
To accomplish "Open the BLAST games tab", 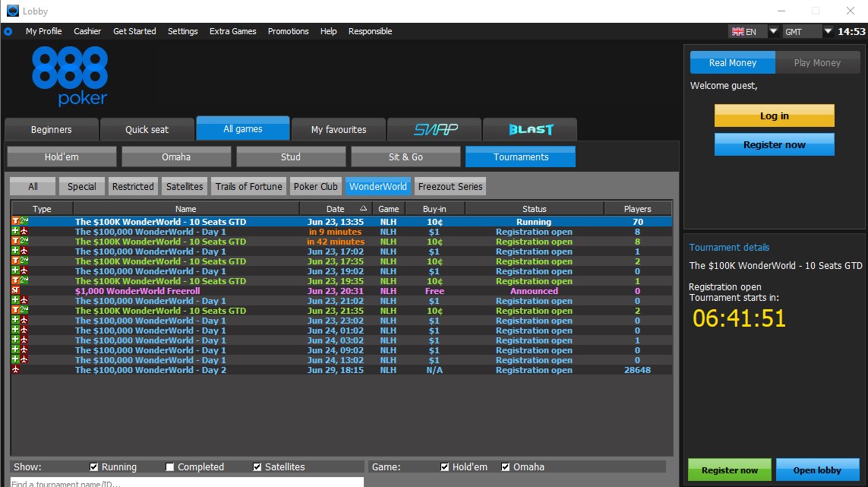I will [x=530, y=129].
